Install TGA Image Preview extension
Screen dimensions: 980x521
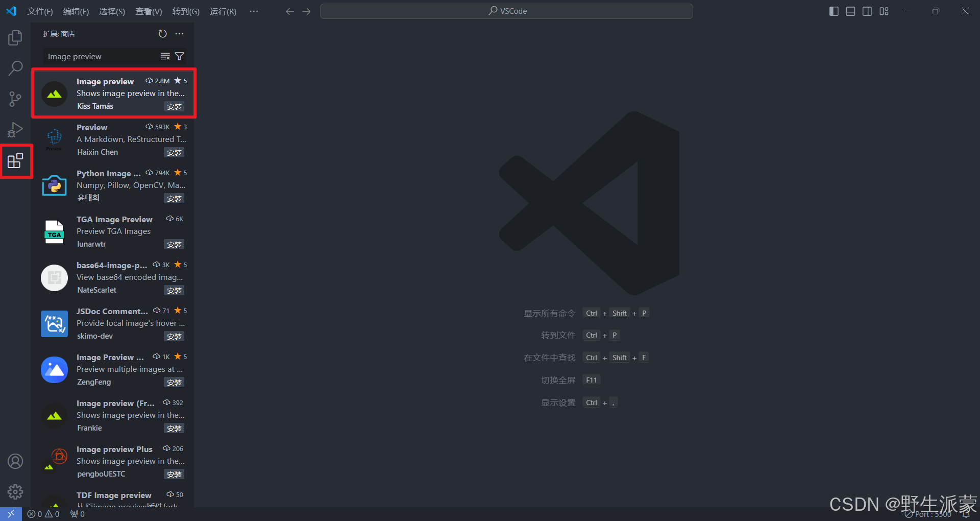pyautogui.click(x=174, y=244)
